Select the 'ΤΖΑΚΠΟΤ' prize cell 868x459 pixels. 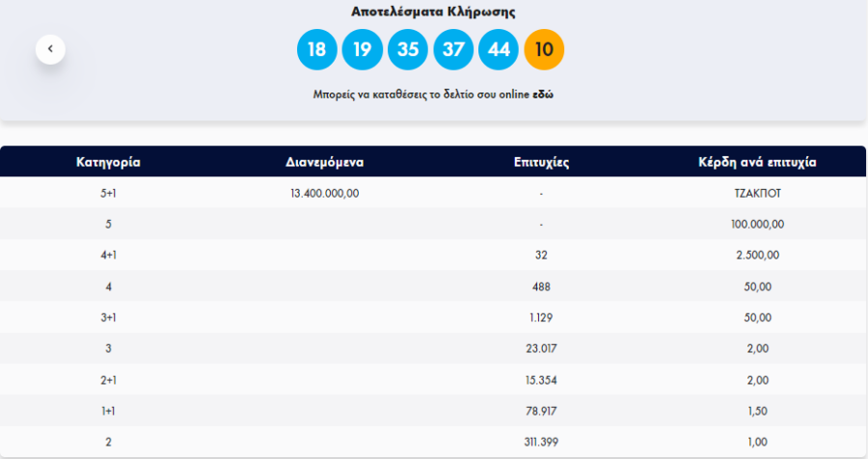pos(758,193)
